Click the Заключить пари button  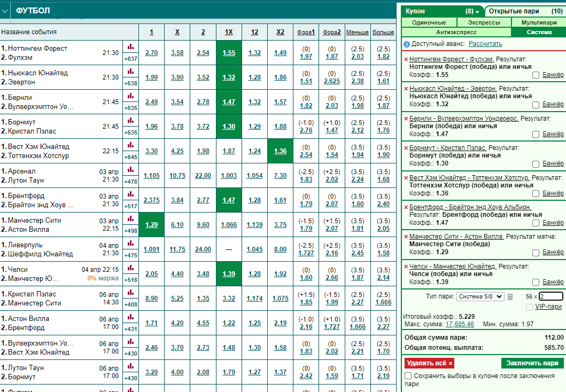pyautogui.click(x=532, y=363)
